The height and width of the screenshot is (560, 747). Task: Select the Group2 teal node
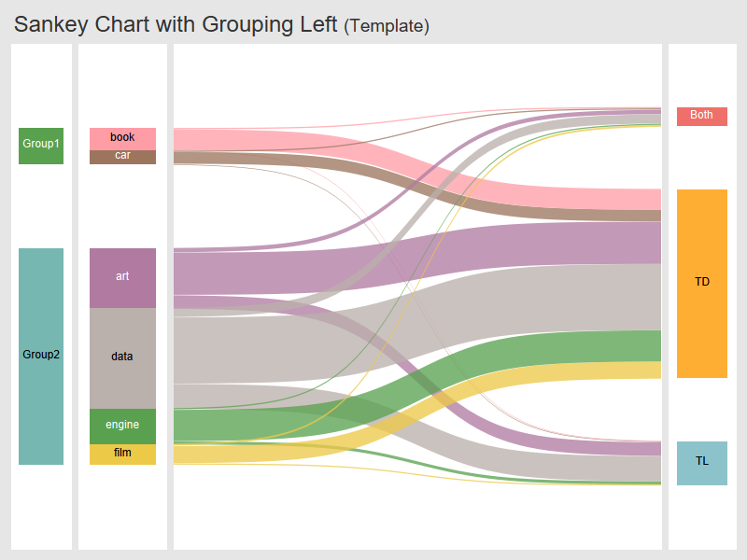click(x=40, y=355)
